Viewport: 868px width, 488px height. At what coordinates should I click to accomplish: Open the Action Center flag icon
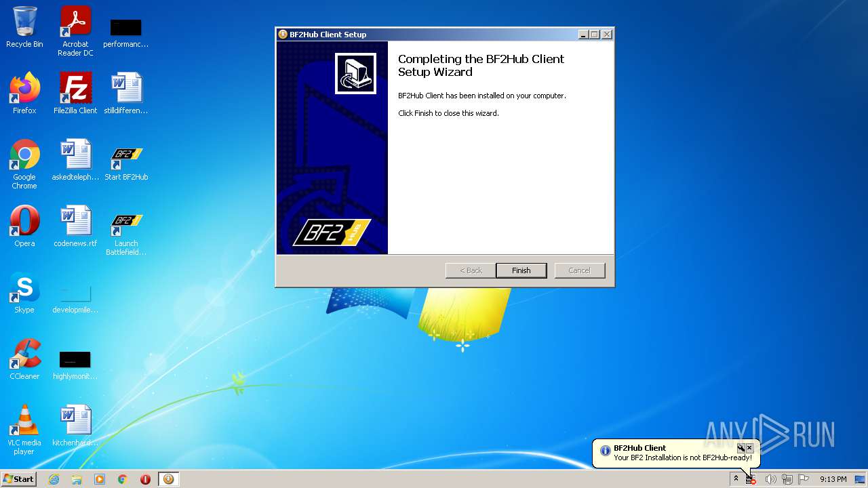pyautogui.click(x=804, y=479)
